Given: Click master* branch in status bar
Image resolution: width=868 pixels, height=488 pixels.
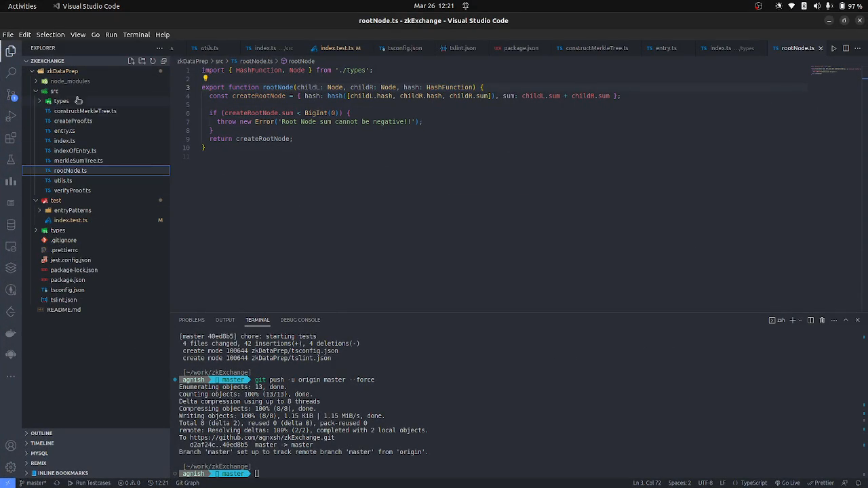Looking at the screenshot, I should coord(32,483).
